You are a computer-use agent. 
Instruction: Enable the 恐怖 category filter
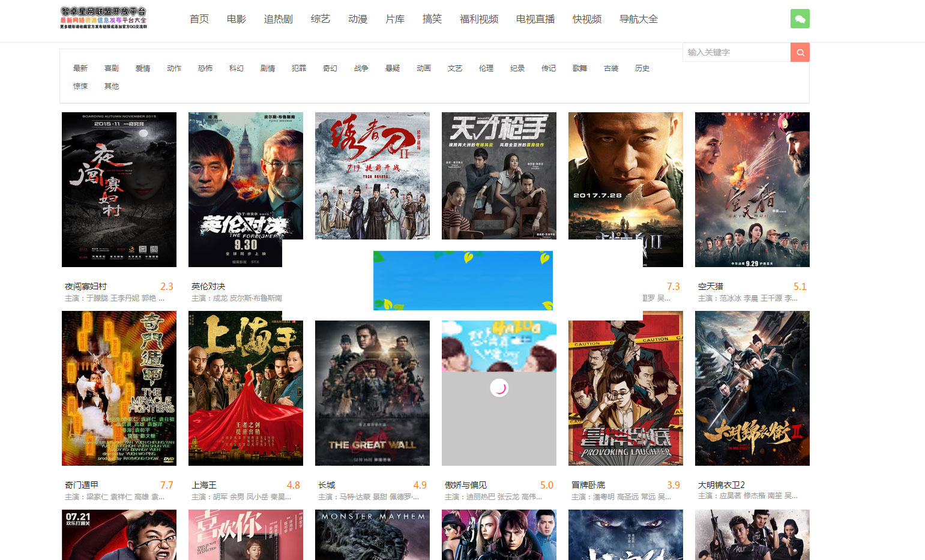[x=205, y=68]
